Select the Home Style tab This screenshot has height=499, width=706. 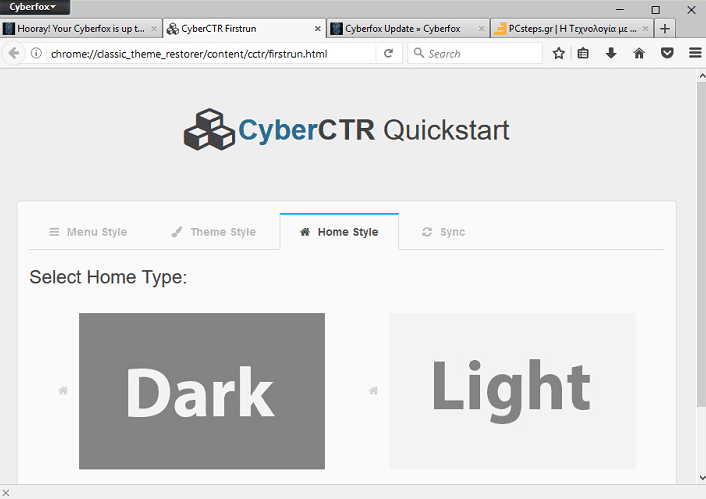point(339,232)
